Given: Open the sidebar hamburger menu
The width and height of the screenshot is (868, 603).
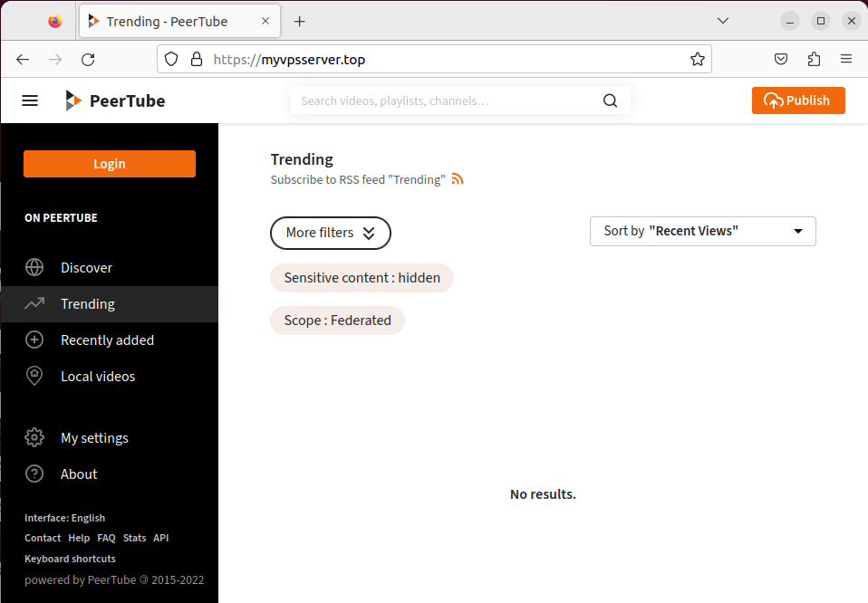Looking at the screenshot, I should (30, 100).
